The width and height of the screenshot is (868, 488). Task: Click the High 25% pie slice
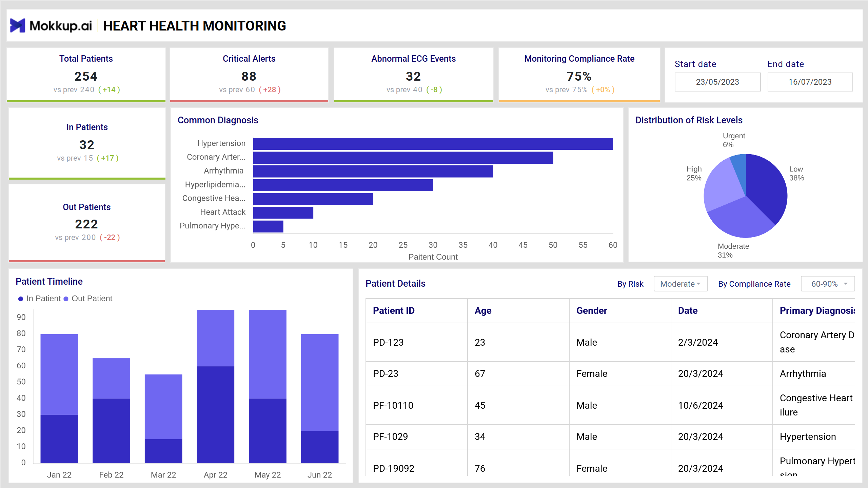722,186
